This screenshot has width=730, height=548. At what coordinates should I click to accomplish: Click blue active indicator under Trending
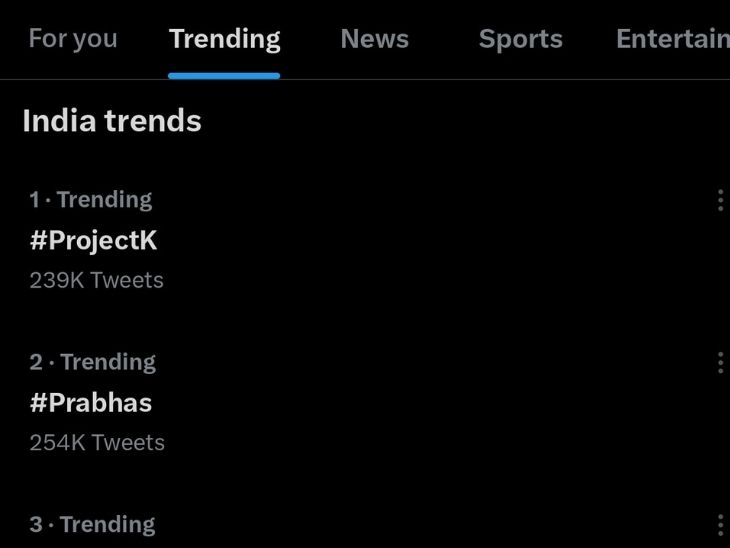point(224,75)
